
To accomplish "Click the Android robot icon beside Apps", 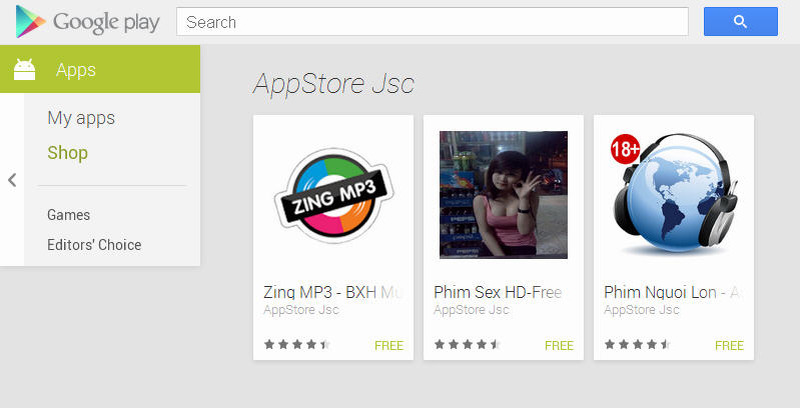I will pyautogui.click(x=24, y=69).
